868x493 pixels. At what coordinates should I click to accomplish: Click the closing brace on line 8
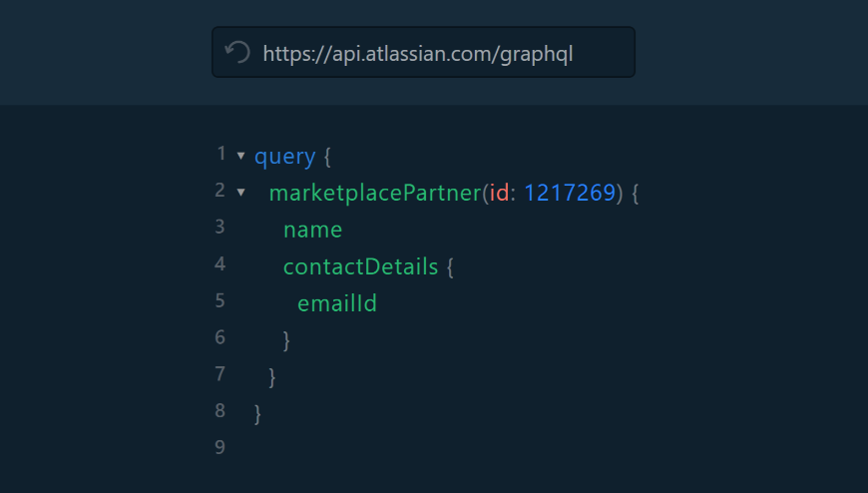tap(258, 413)
